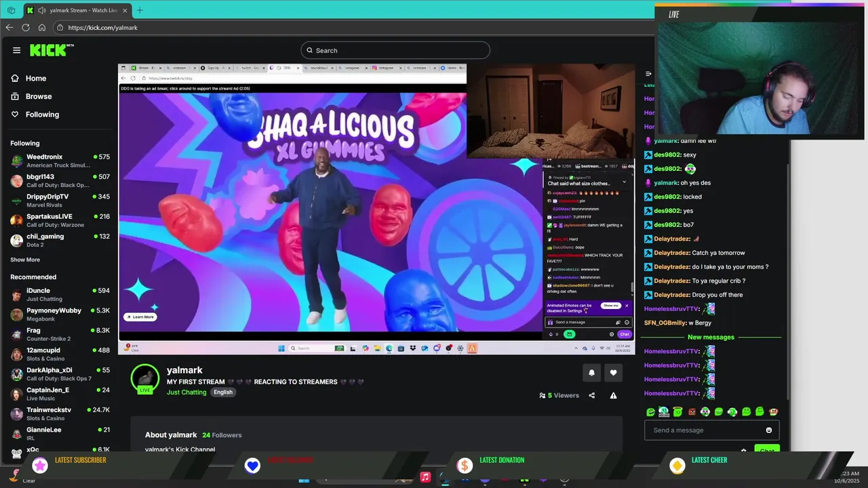Report stream via the warning triangle icon
868x488 pixels.
[x=613, y=395]
